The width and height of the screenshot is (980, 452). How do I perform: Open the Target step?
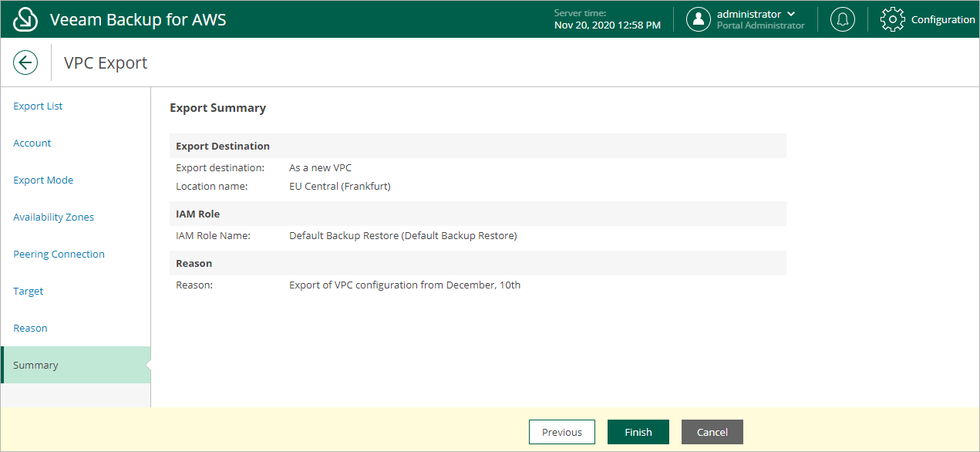pyautogui.click(x=28, y=291)
